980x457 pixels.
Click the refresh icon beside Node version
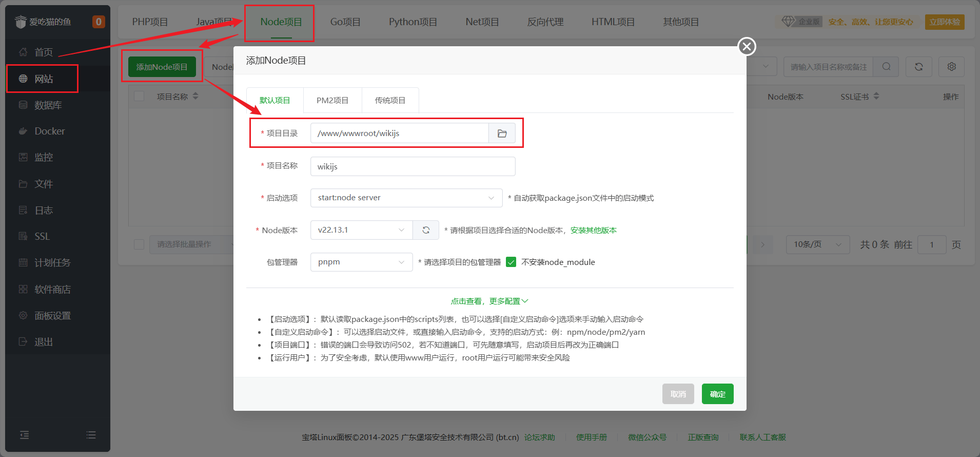[426, 230]
